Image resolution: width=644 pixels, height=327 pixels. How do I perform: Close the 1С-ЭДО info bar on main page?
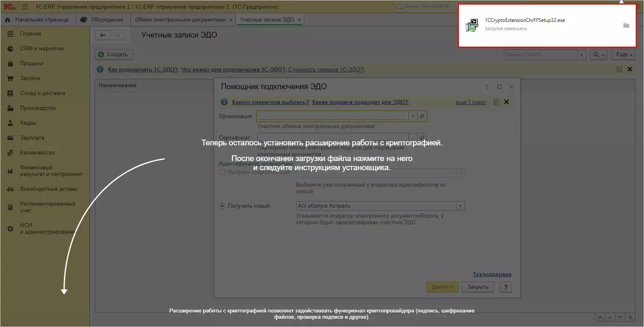(x=630, y=69)
